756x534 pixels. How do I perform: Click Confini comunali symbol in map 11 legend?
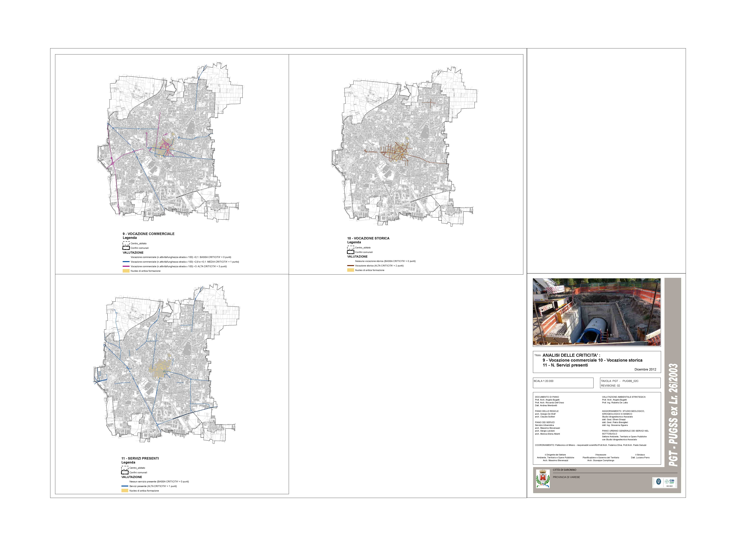coord(125,472)
